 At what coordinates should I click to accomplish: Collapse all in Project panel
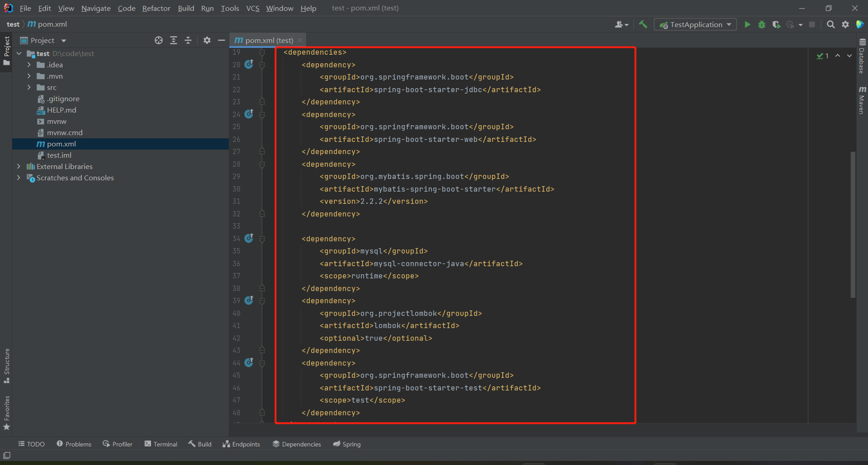188,40
